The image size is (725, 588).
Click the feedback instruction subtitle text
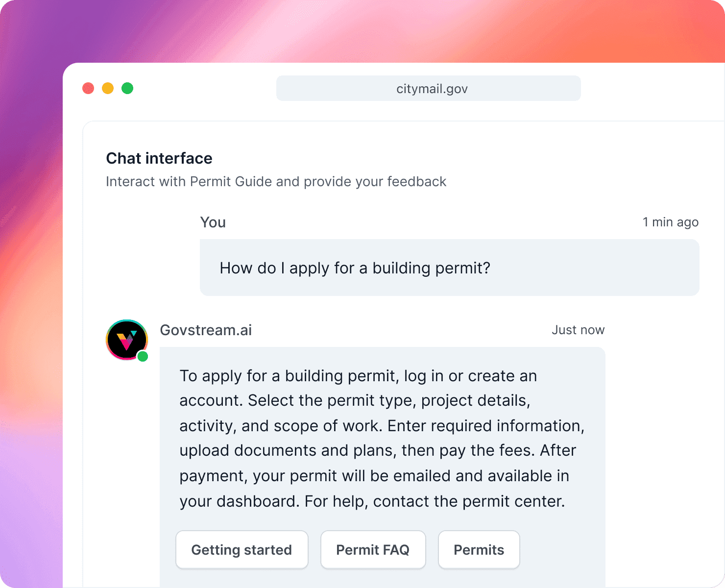[276, 181]
